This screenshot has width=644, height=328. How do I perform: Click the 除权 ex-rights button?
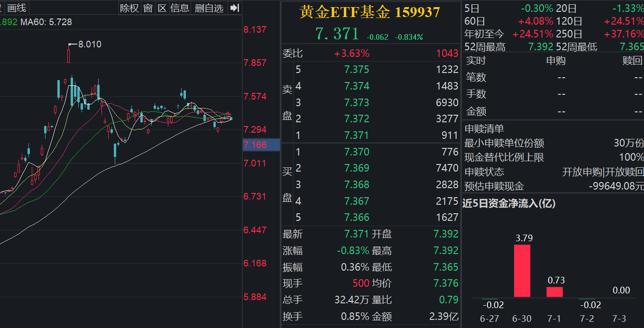pos(129,8)
